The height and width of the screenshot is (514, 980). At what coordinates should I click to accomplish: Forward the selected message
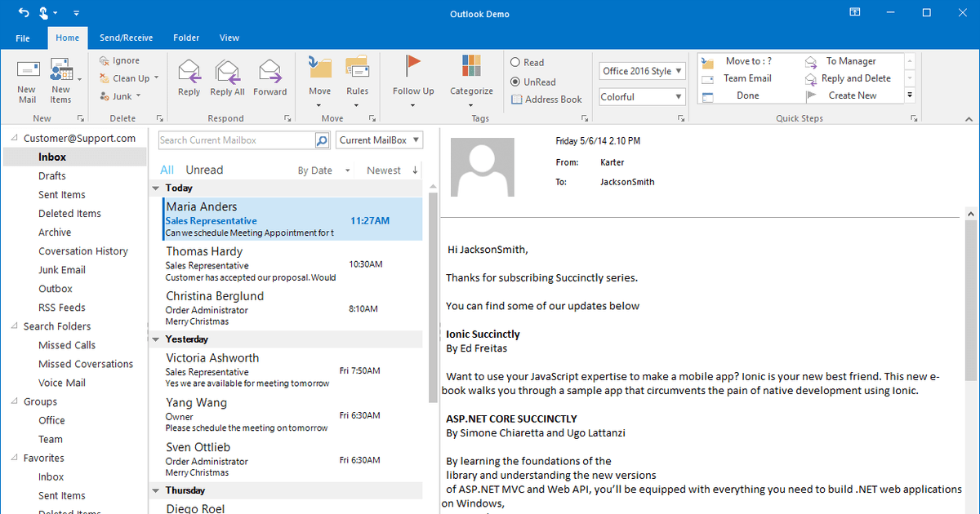(270, 78)
